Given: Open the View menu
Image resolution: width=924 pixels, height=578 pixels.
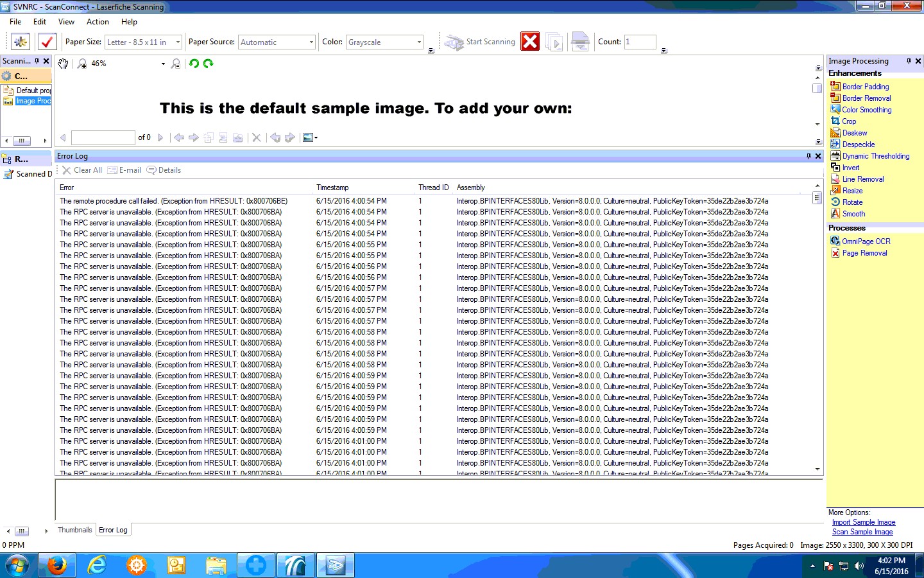Looking at the screenshot, I should click(66, 22).
